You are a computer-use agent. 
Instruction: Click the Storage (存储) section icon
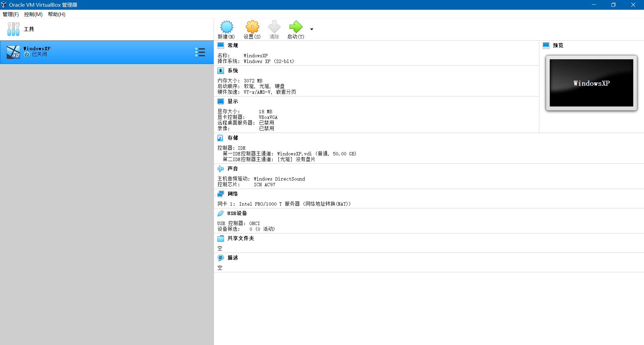point(220,138)
